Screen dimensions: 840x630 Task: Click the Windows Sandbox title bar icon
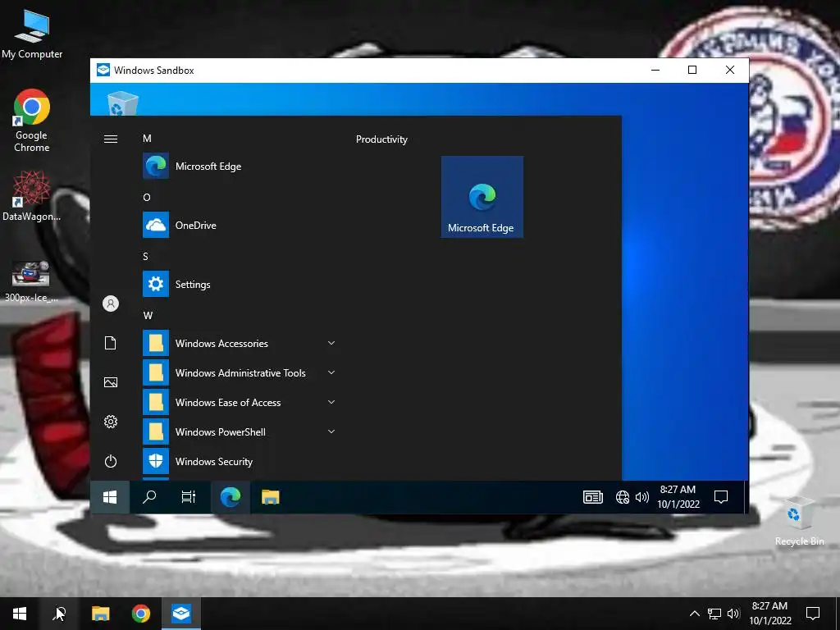[x=103, y=70]
